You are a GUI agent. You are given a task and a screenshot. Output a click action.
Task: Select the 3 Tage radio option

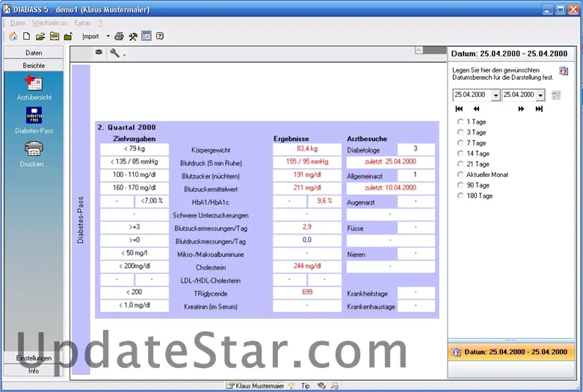(460, 132)
